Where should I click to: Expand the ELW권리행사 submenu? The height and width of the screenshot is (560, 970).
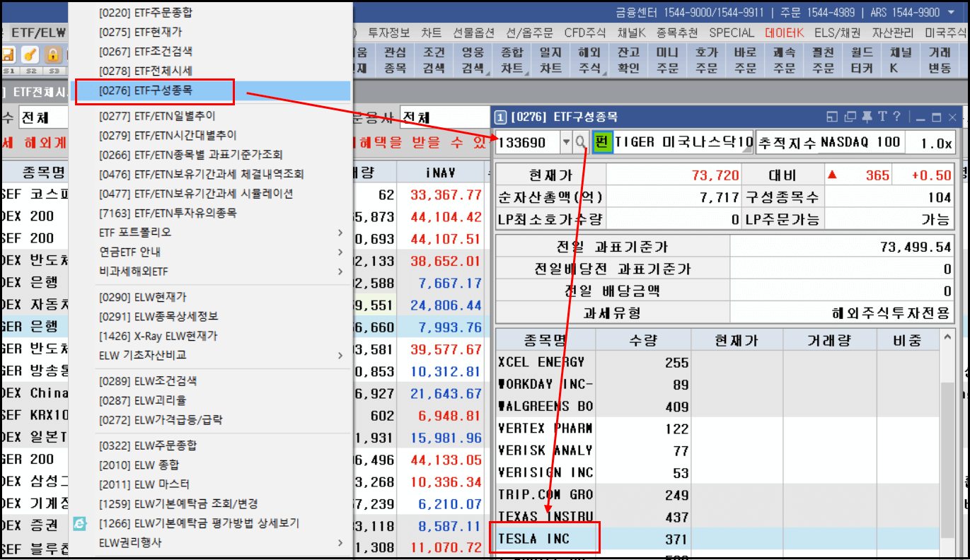[340, 543]
